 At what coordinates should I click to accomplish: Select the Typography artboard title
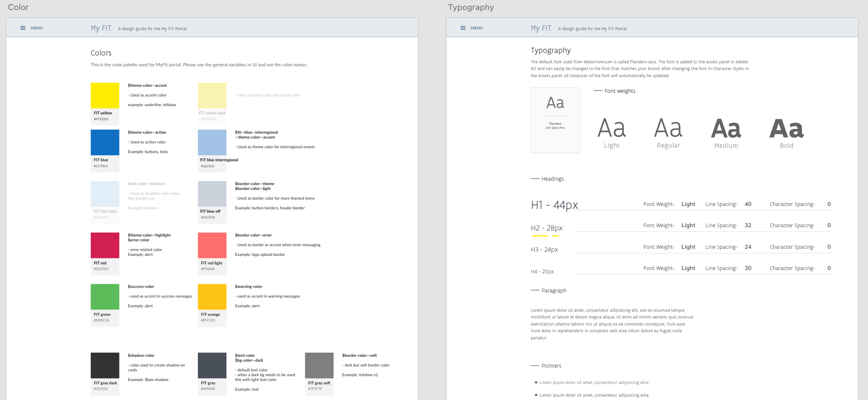(x=471, y=7)
